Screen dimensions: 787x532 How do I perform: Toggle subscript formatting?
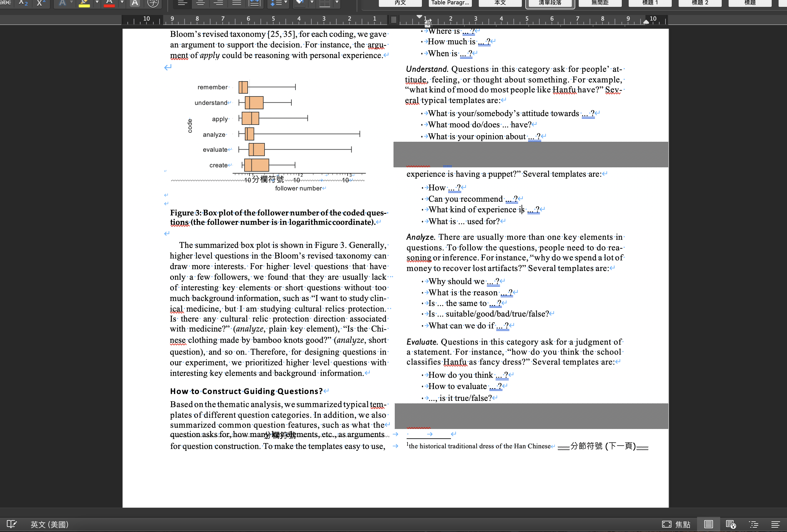23,3
